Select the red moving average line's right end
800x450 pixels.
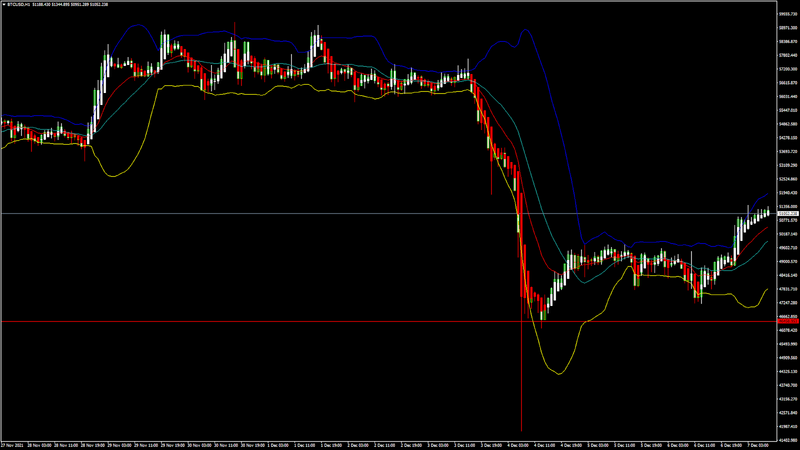[767, 228]
